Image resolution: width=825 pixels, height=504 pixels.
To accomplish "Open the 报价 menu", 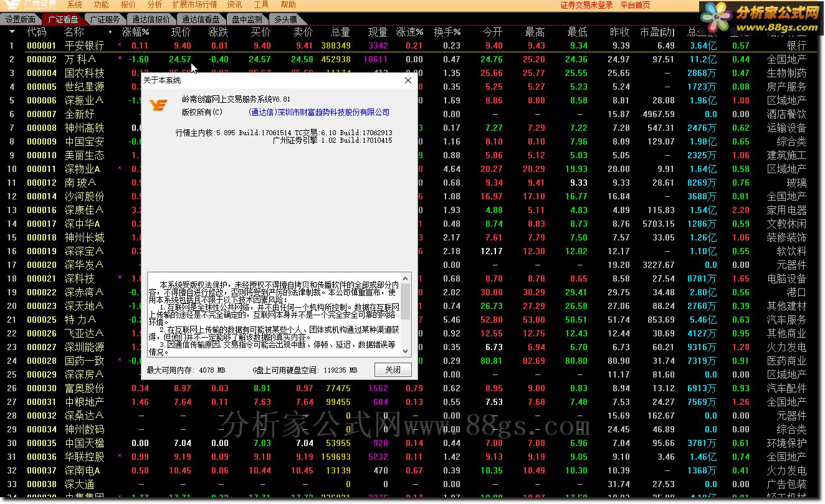I will coord(128,5).
